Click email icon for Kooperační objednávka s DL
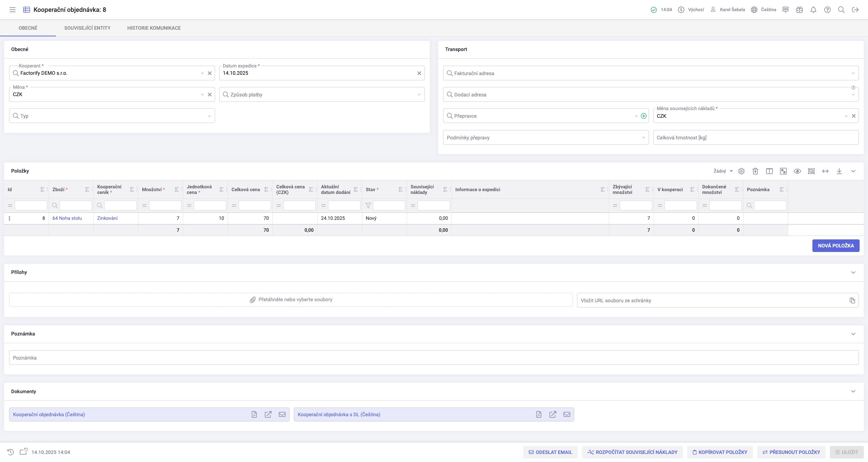868x462 pixels. point(567,414)
